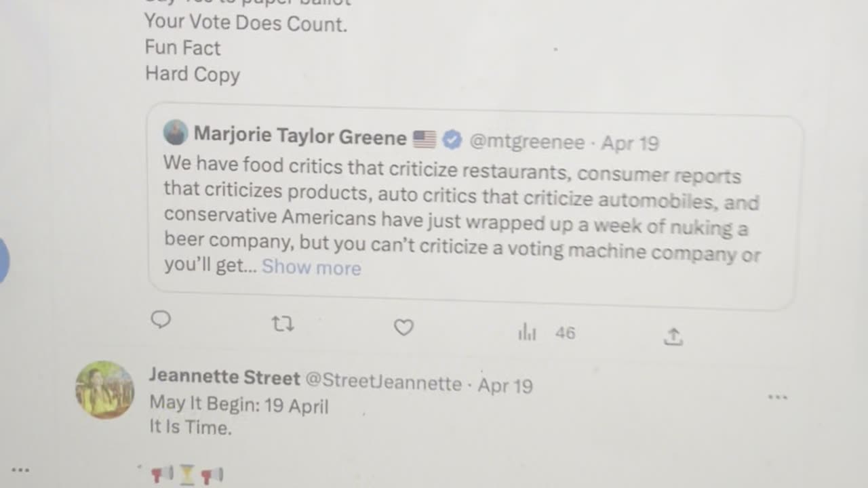The width and height of the screenshot is (868, 488).
Task: Open Marjorie Taylor Greene's small avatar
Action: pos(176,132)
